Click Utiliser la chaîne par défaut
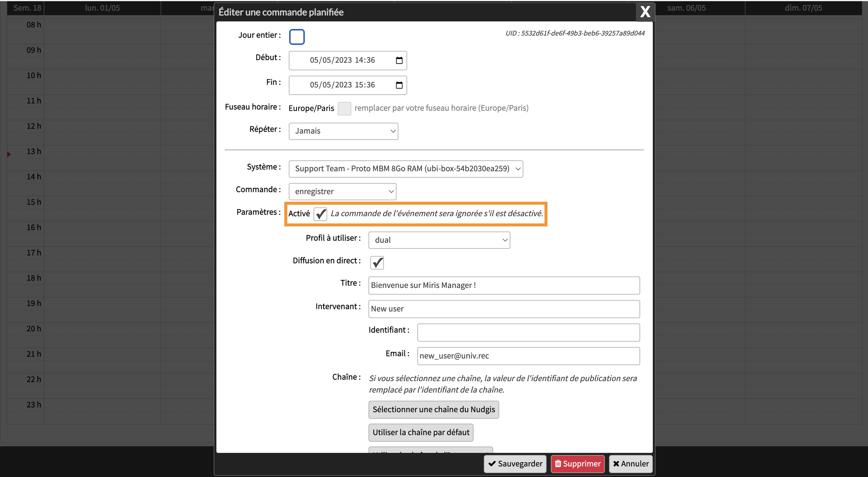Viewport: 868px width, 477px height. pos(421,432)
